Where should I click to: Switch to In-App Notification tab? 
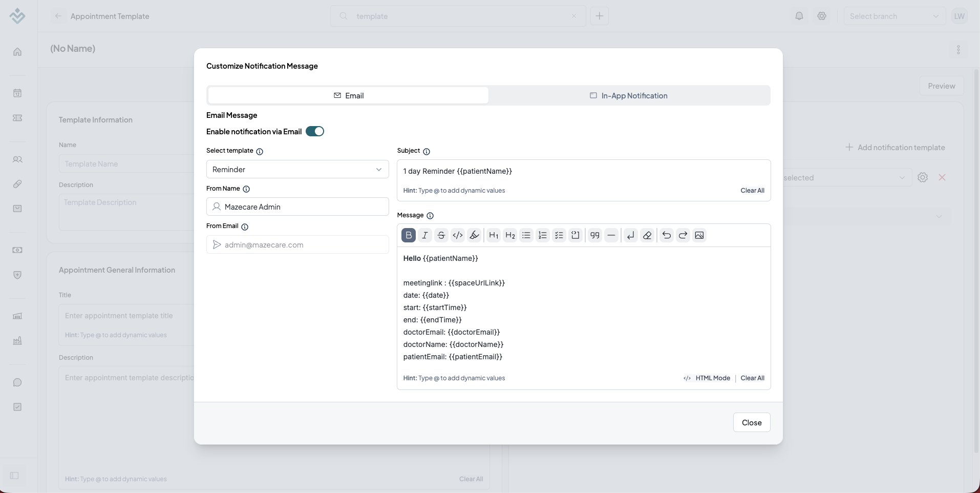point(629,95)
